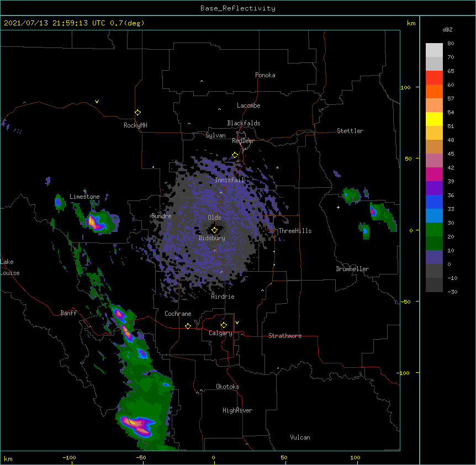Image resolution: width=476 pixels, height=465 pixels.
Task: Click the Lacombe label
Action: pos(248,105)
